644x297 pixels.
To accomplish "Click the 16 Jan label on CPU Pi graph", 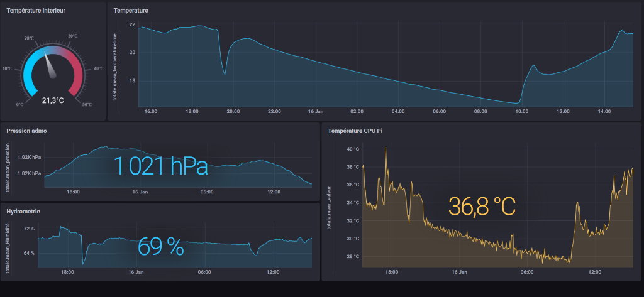I will click(x=458, y=272).
